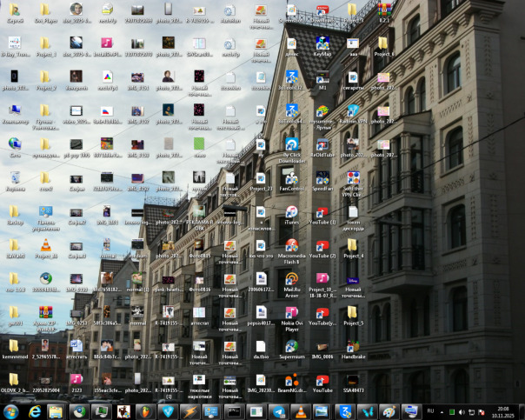
Task: Open the Radmin VPN icon
Action: click(353, 111)
